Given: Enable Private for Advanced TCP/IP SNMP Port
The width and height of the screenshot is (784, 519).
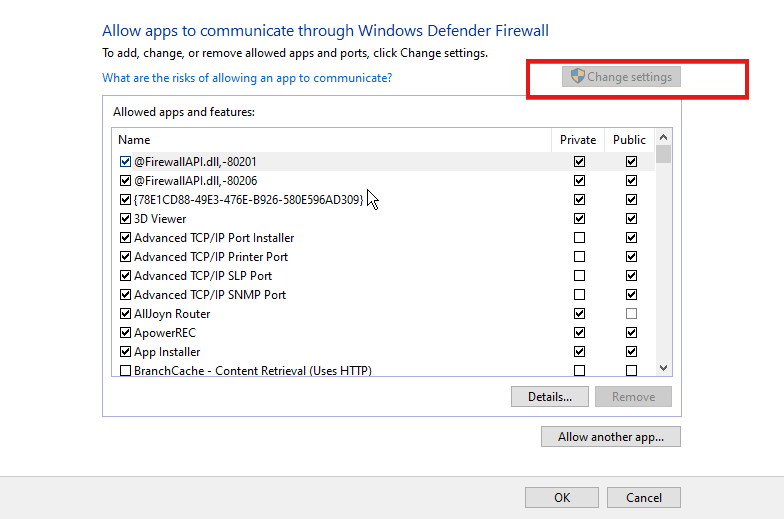Looking at the screenshot, I should coord(579,294).
